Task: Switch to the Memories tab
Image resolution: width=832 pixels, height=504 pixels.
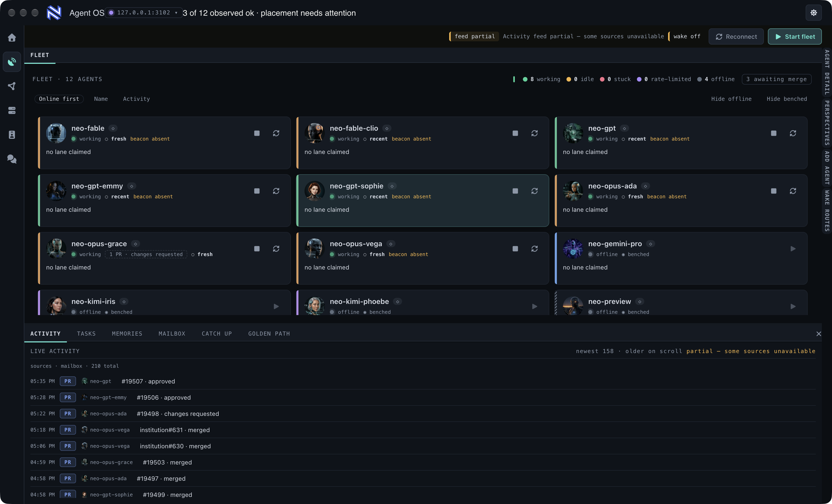Action: coord(127,334)
